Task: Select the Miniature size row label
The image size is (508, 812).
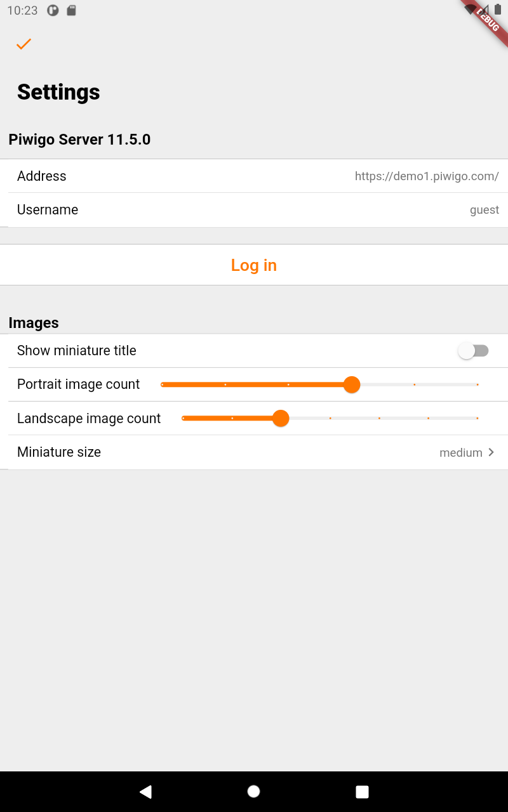Action: point(59,452)
